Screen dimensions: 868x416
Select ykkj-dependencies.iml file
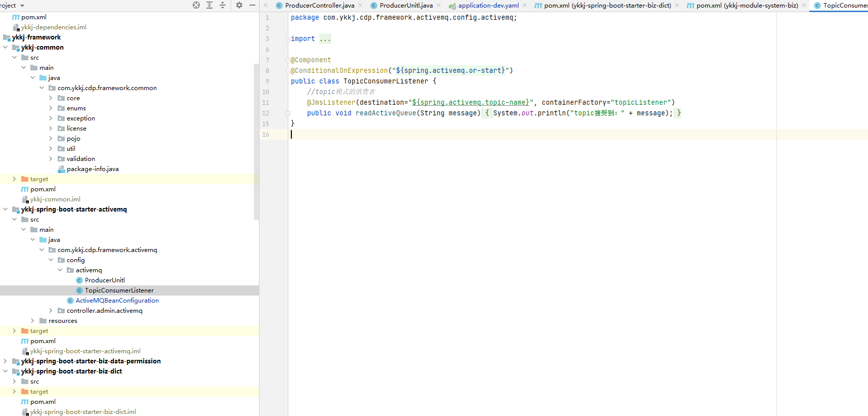[54, 27]
